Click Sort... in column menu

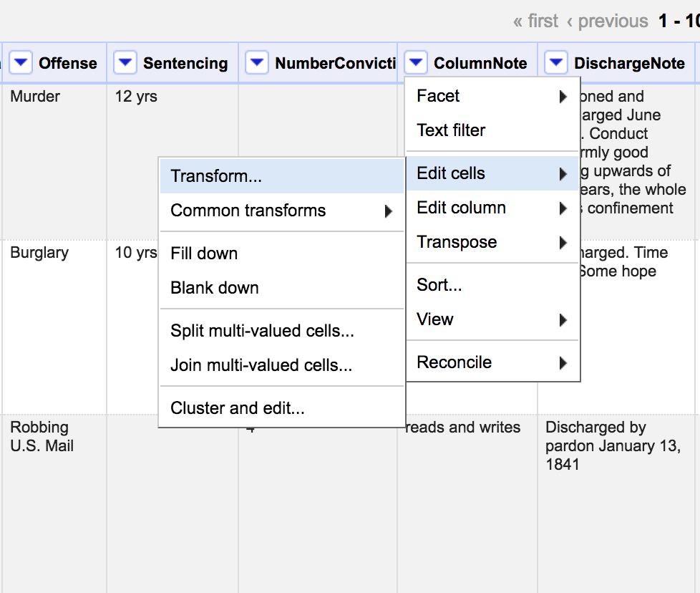[x=439, y=285]
